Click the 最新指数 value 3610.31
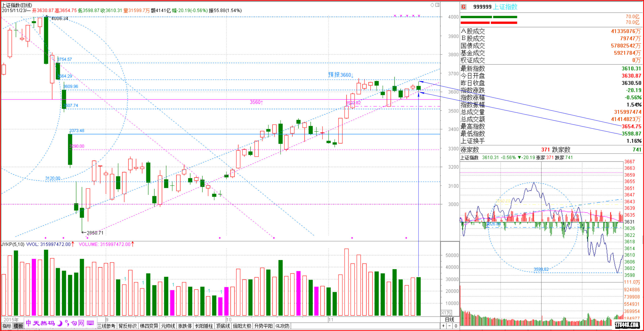Screen dimensions: 644x331 coord(631,68)
